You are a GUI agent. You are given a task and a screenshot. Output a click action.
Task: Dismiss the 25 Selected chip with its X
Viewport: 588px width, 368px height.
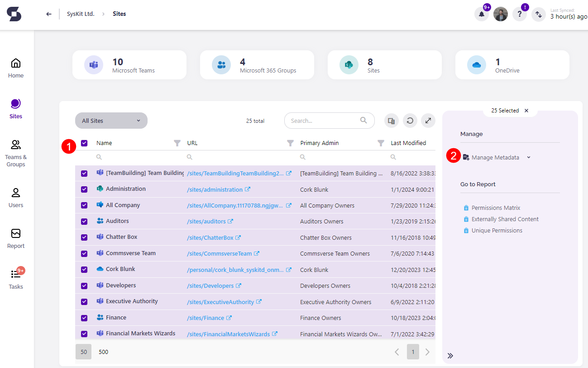click(526, 110)
